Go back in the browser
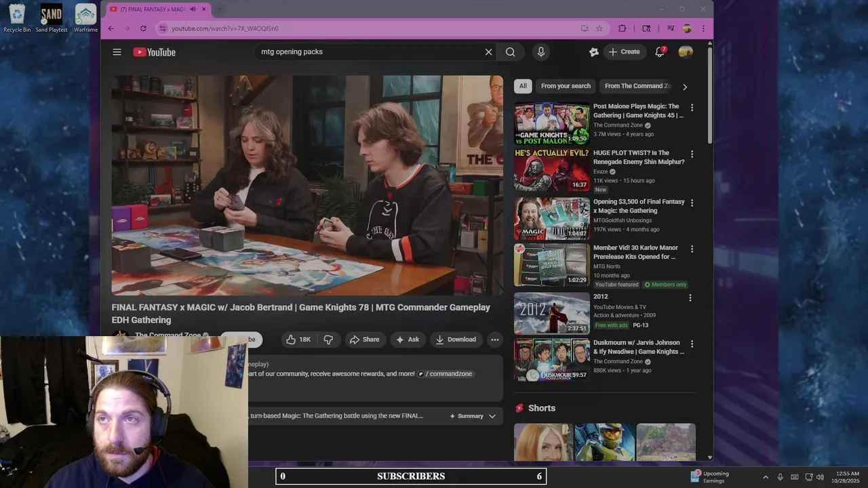Screen dimensions: 868x488 coord(111,28)
